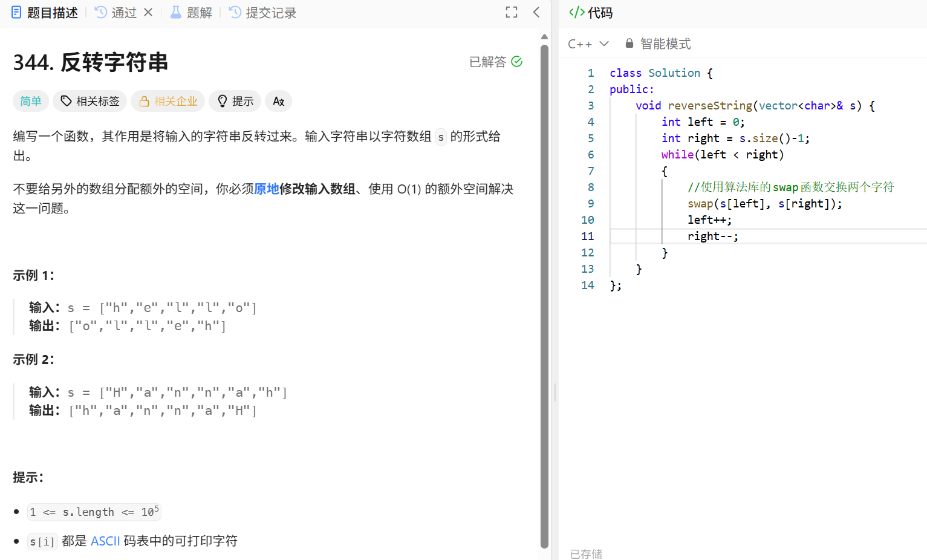Click the fullscreen expand icon
This screenshot has width=927, height=560.
[x=511, y=12]
